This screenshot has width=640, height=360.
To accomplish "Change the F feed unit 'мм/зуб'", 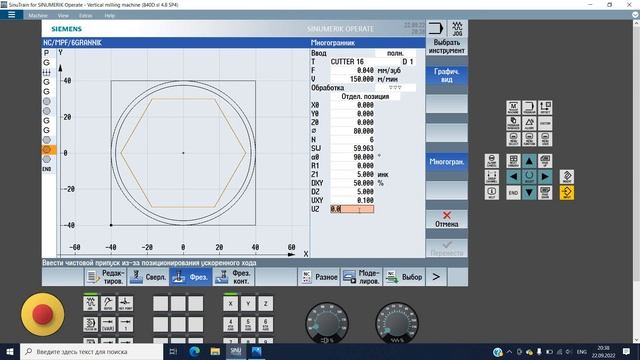I will [x=389, y=70].
